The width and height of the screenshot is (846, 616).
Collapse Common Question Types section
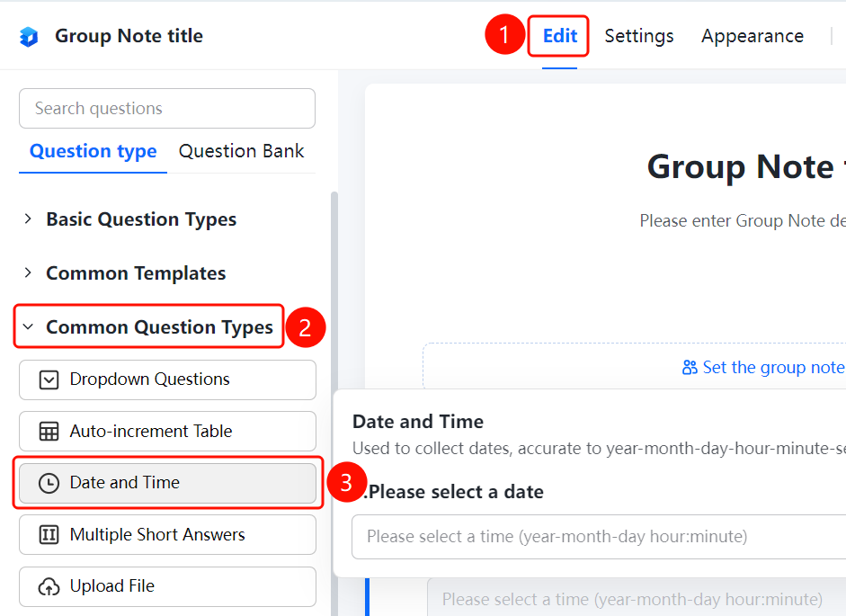28,326
